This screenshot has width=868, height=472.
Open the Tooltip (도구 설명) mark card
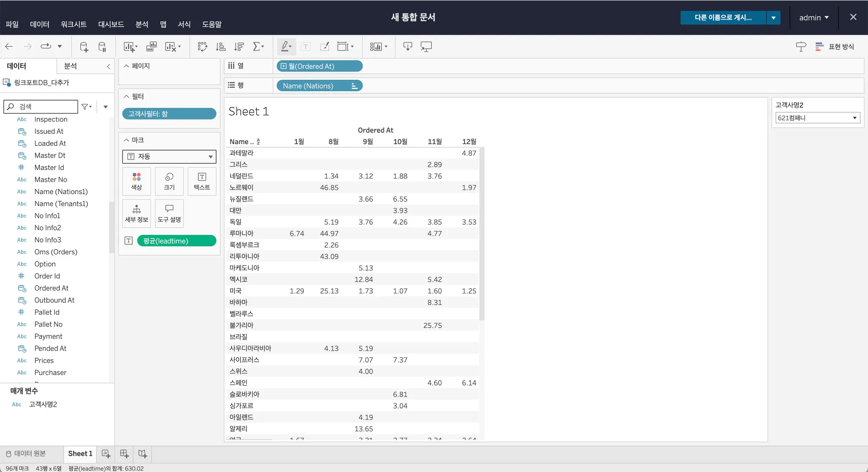169,213
